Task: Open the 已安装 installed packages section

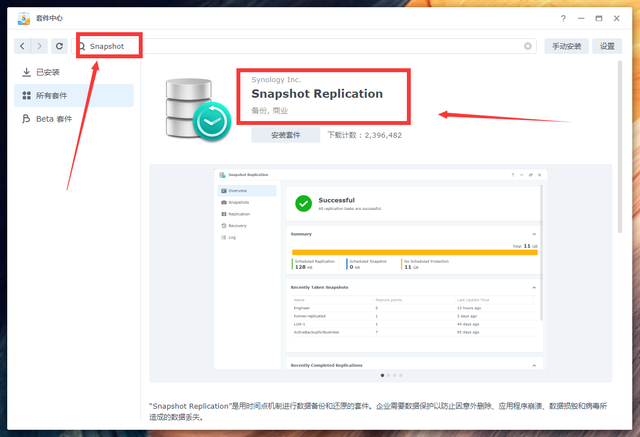Action: [74, 72]
